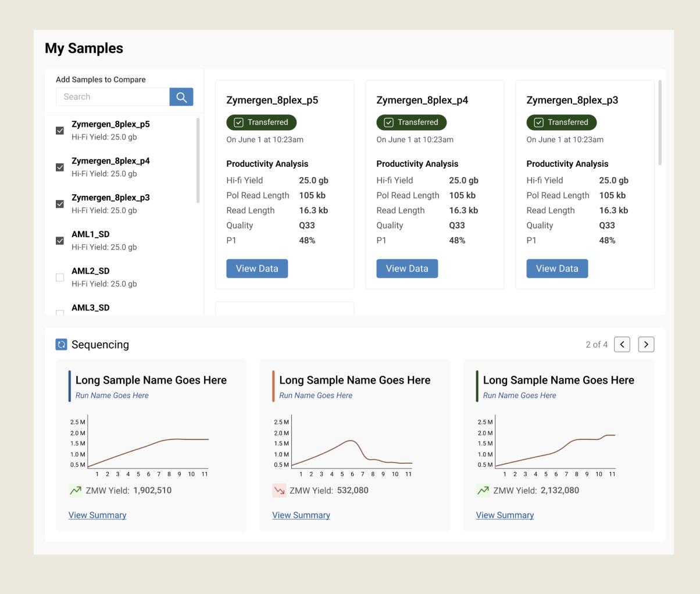Click Long Sample Name on orange-bar card
Viewport: 700px width, 594px height.
point(355,380)
